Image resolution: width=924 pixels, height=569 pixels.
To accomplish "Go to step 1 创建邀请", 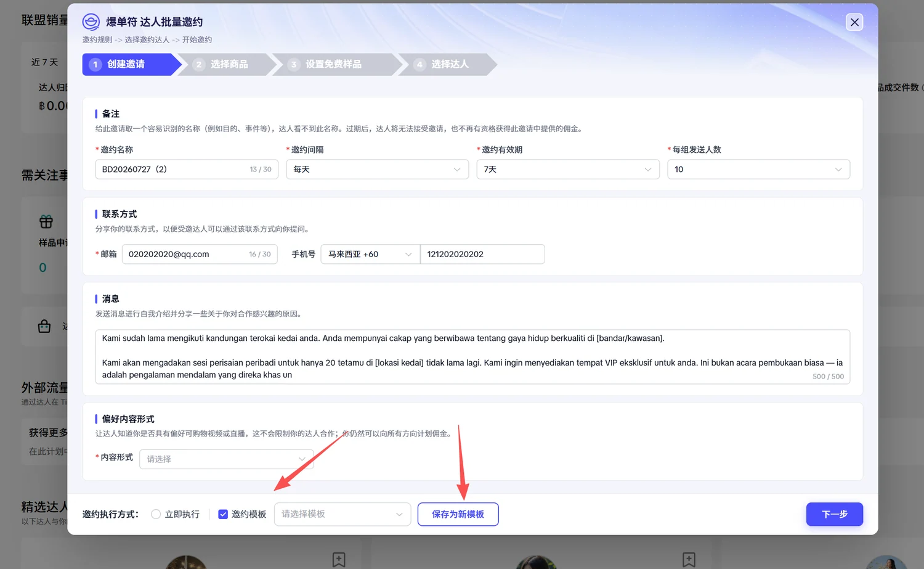I will point(131,64).
